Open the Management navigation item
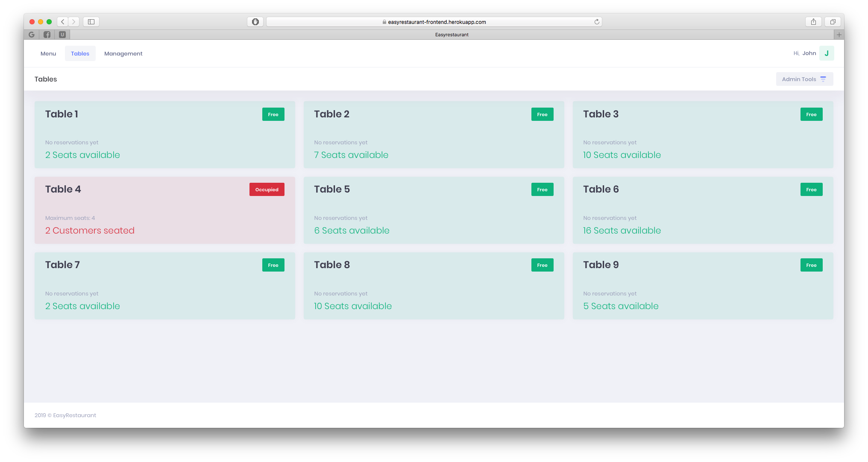The height and width of the screenshot is (462, 868). click(x=123, y=53)
